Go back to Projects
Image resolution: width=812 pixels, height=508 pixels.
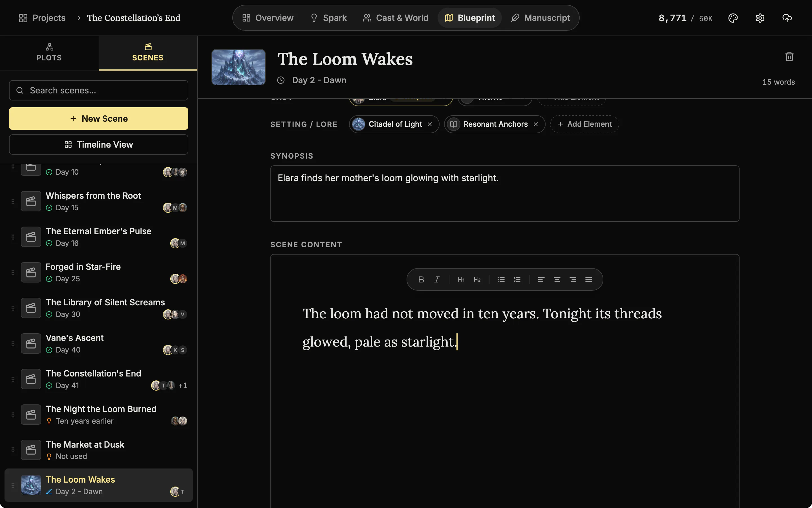pyautogui.click(x=42, y=18)
